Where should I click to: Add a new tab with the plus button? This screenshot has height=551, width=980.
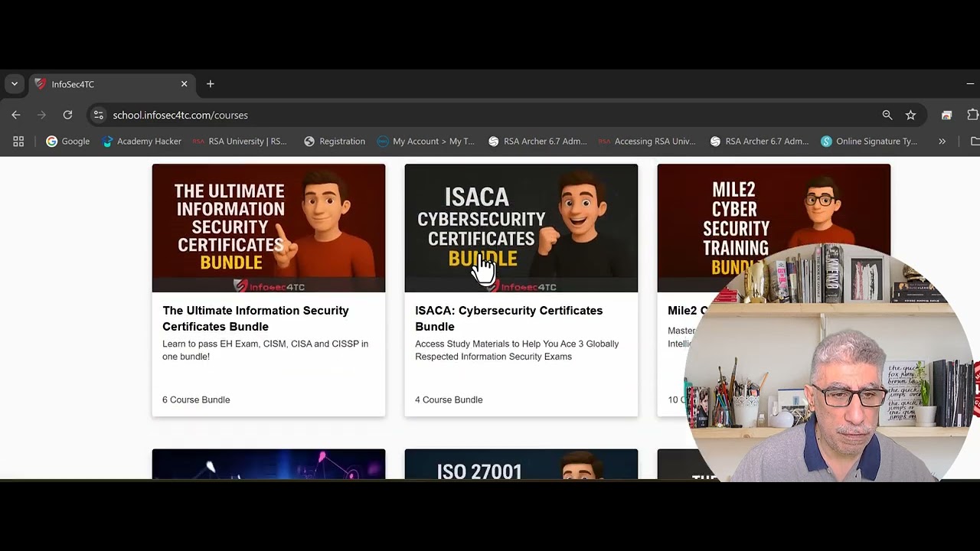[x=211, y=84]
